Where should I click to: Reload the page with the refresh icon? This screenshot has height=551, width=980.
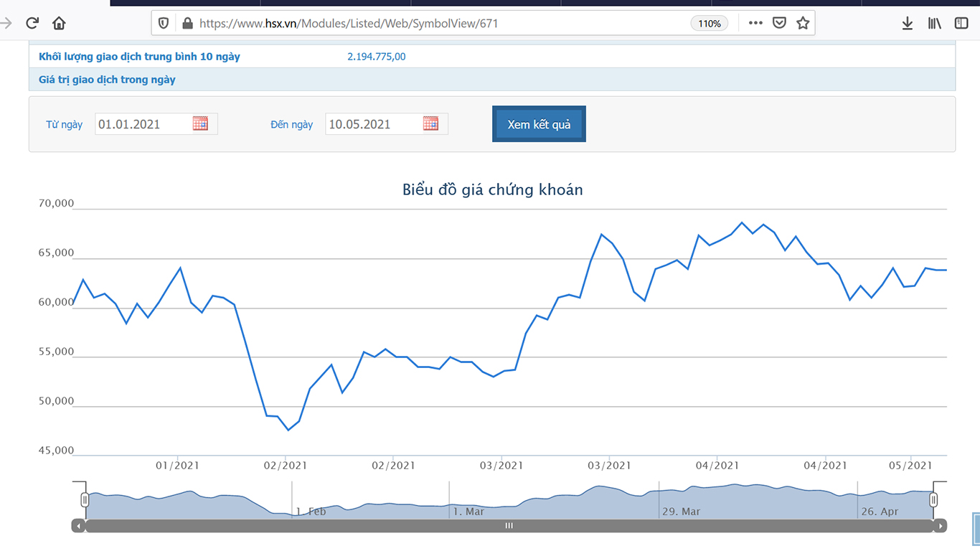click(x=32, y=23)
